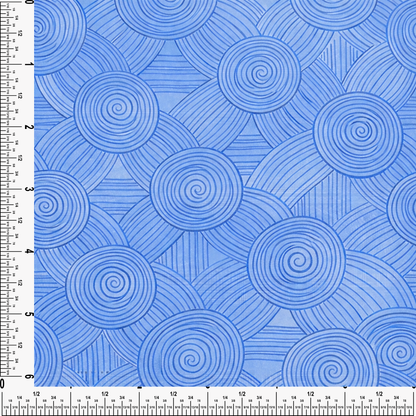Click the first 1/2 label below 0 on vertical ruler
This screenshot has height=416, width=416.
point(20,33)
